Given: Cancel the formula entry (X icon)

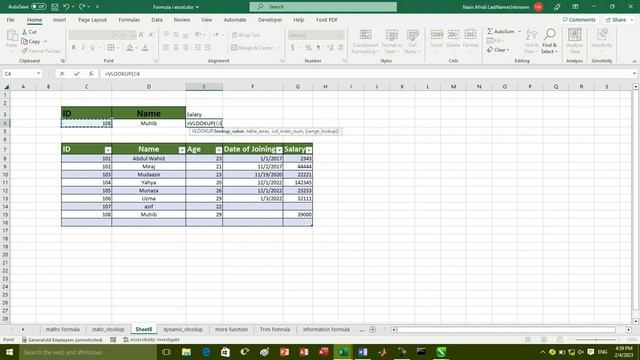Looking at the screenshot, I should (62, 74).
